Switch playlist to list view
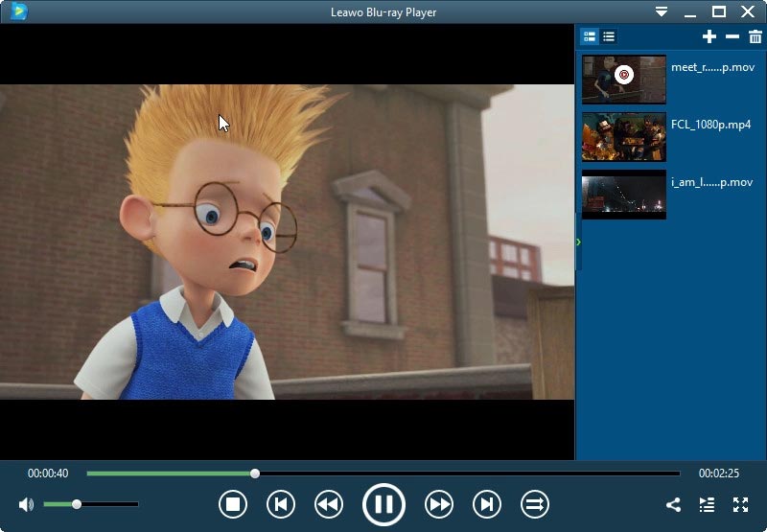Screen dimensions: 767x532 [x=609, y=36]
